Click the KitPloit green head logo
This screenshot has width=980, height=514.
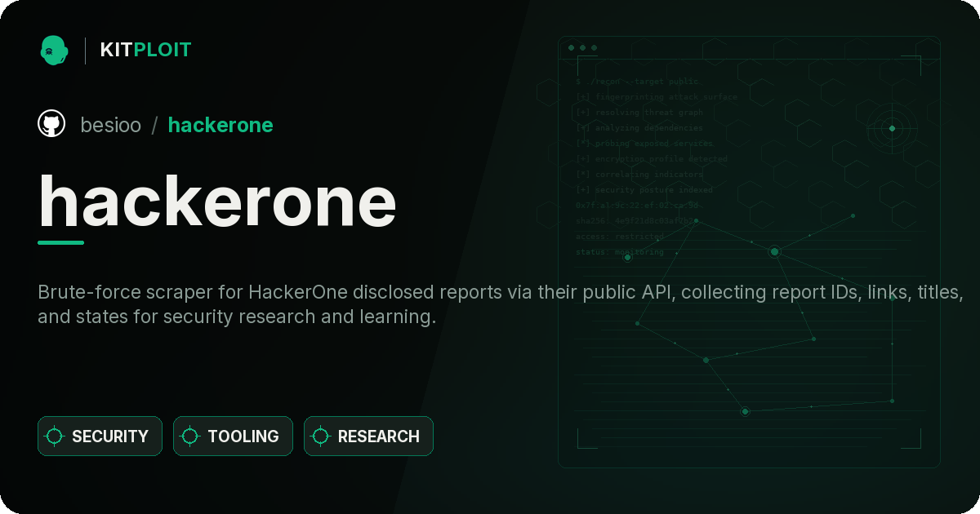(54, 50)
